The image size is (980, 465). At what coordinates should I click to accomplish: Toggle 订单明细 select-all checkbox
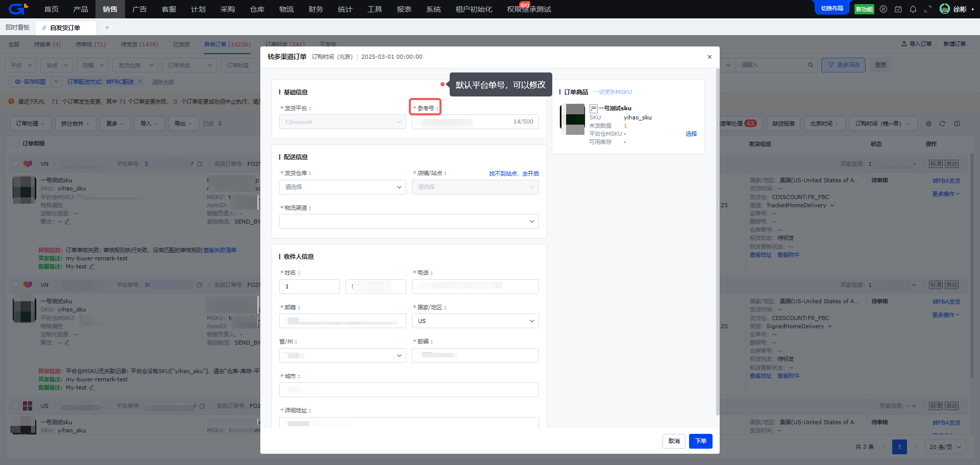tap(16, 143)
